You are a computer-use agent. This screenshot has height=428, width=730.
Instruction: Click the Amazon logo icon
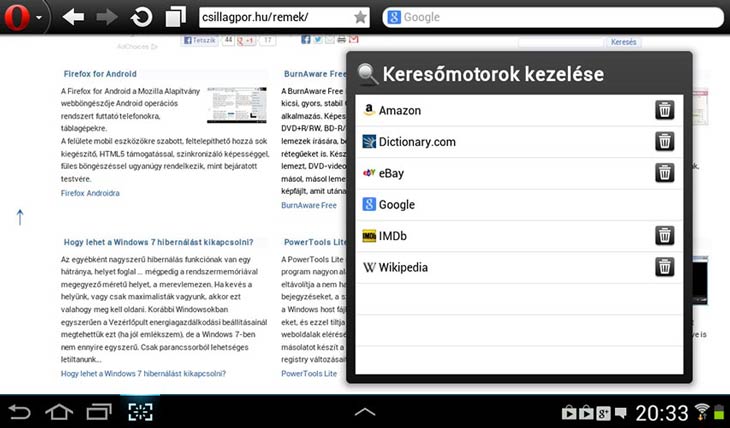coord(369,110)
